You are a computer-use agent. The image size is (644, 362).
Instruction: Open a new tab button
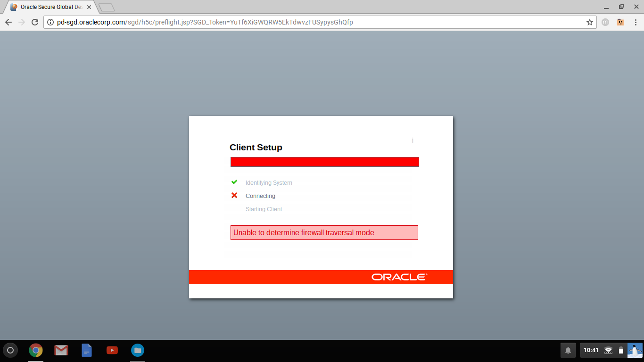[107, 7]
